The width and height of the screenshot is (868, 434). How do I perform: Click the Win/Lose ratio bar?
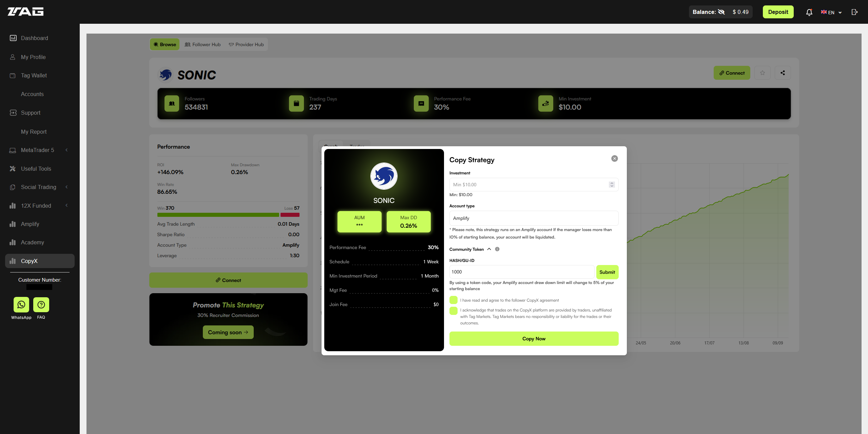point(228,215)
